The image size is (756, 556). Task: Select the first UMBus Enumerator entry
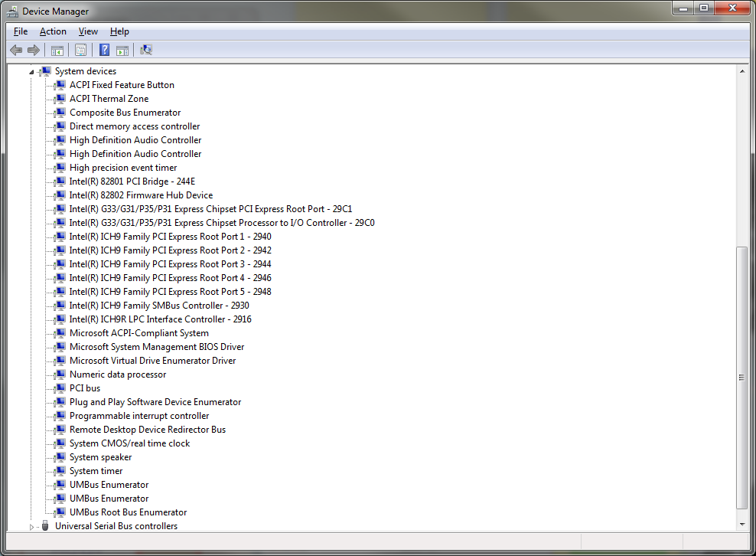tap(109, 485)
